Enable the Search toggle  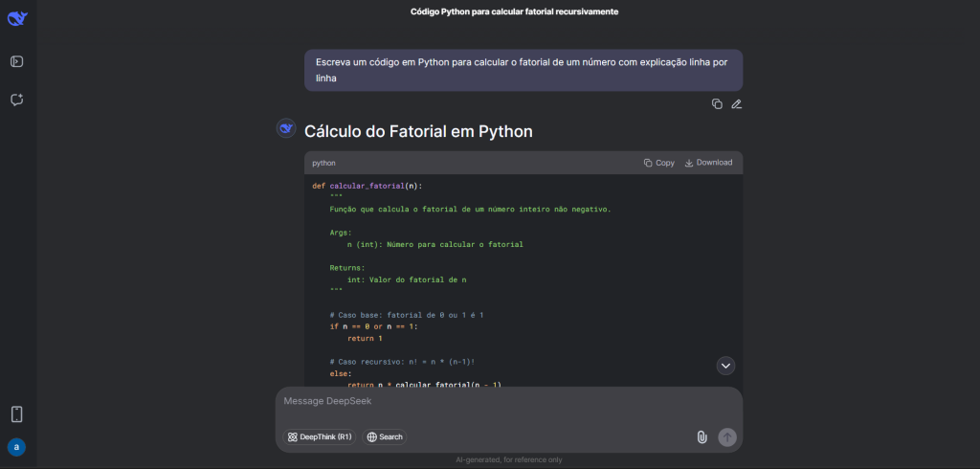(x=385, y=436)
